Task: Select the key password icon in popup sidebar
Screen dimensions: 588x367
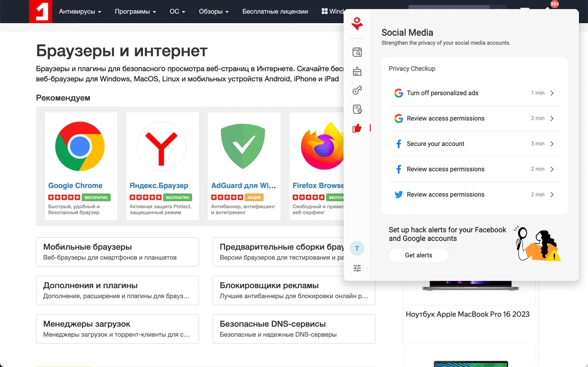Action: click(357, 90)
